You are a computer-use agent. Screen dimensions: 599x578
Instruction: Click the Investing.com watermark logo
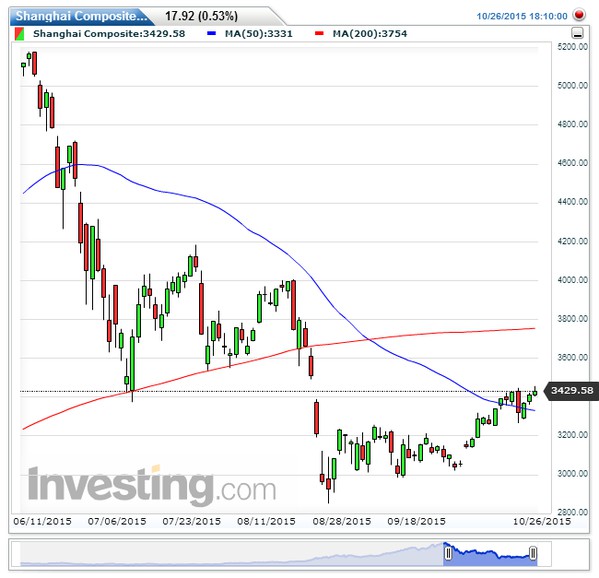152,484
